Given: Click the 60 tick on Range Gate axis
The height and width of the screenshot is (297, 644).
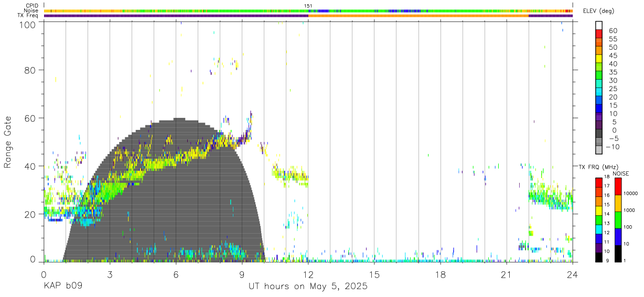Looking at the screenshot, I should [x=30, y=118].
